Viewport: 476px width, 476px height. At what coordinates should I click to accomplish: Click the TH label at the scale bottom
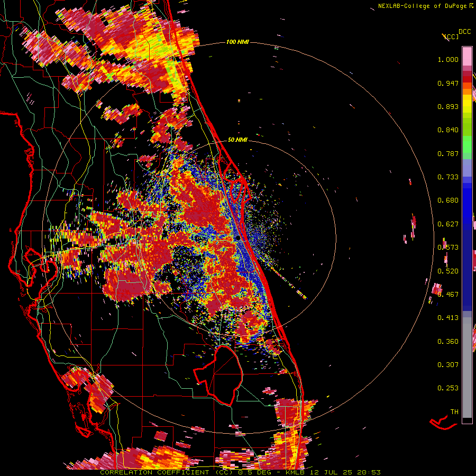coord(454,412)
